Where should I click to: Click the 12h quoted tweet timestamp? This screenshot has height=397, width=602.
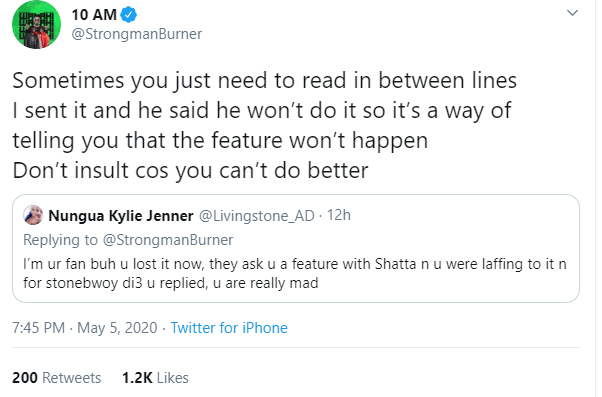click(x=339, y=215)
